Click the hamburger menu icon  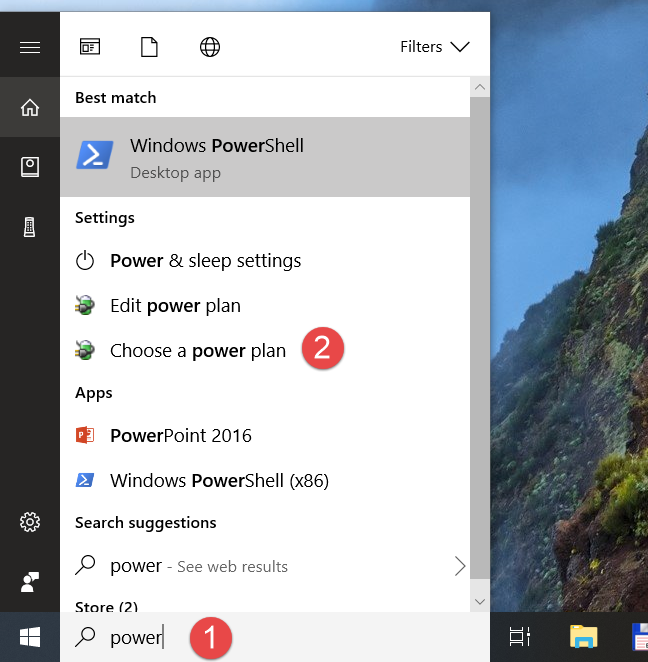30,47
